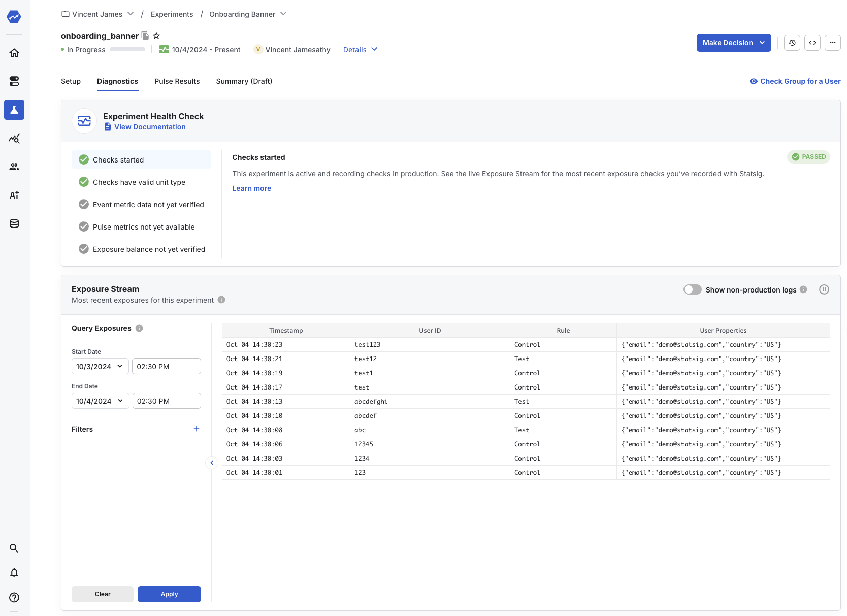Open the users icon in sidebar
This screenshot has height=616, width=847.
point(14,167)
